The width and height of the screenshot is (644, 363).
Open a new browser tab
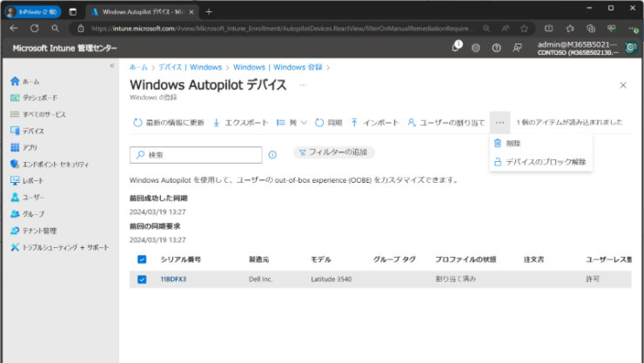click(209, 12)
